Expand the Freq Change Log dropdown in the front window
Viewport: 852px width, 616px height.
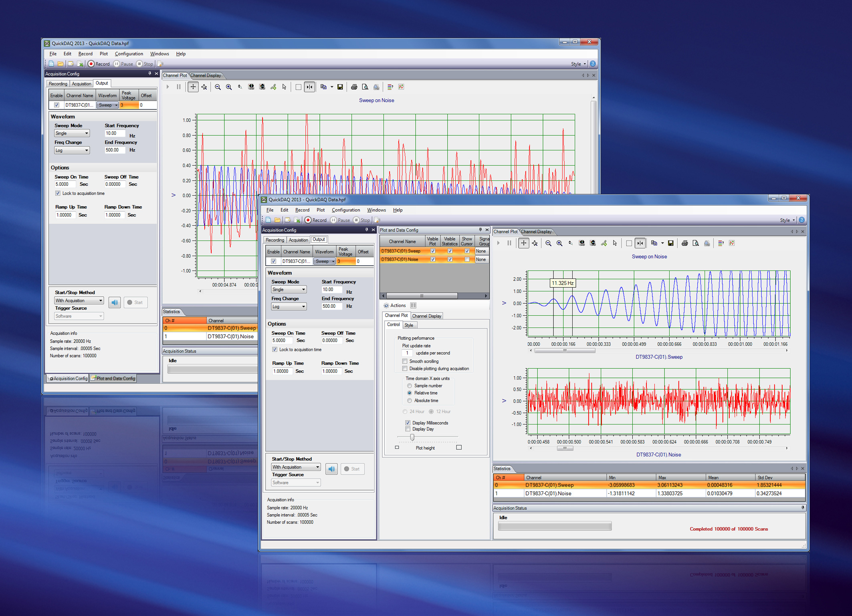click(289, 307)
